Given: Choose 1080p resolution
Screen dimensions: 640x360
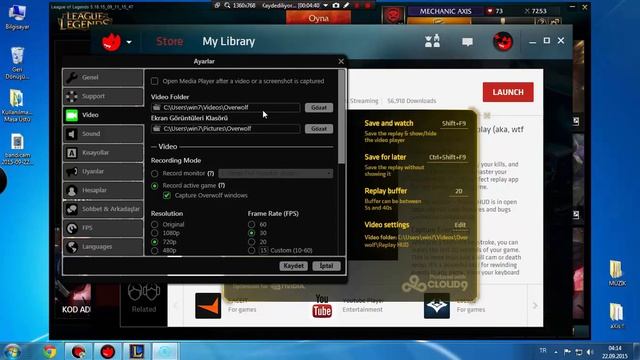Looking at the screenshot, I should point(154,233).
